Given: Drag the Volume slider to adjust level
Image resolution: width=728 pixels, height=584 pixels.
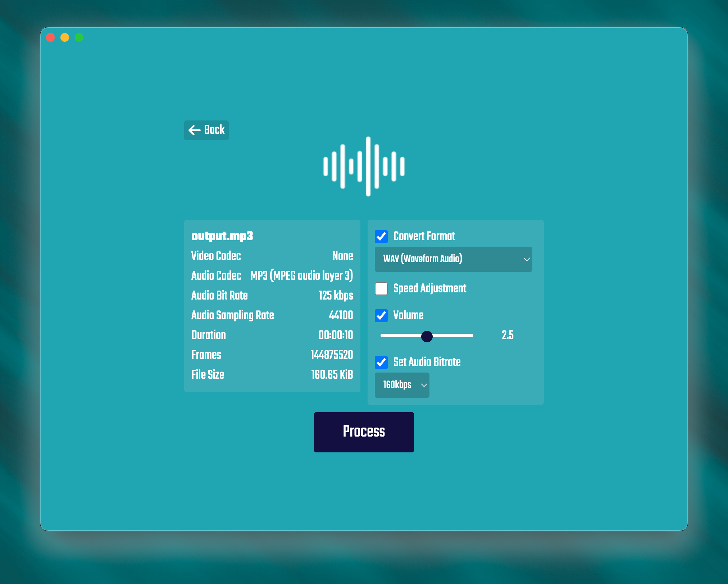Looking at the screenshot, I should point(427,336).
